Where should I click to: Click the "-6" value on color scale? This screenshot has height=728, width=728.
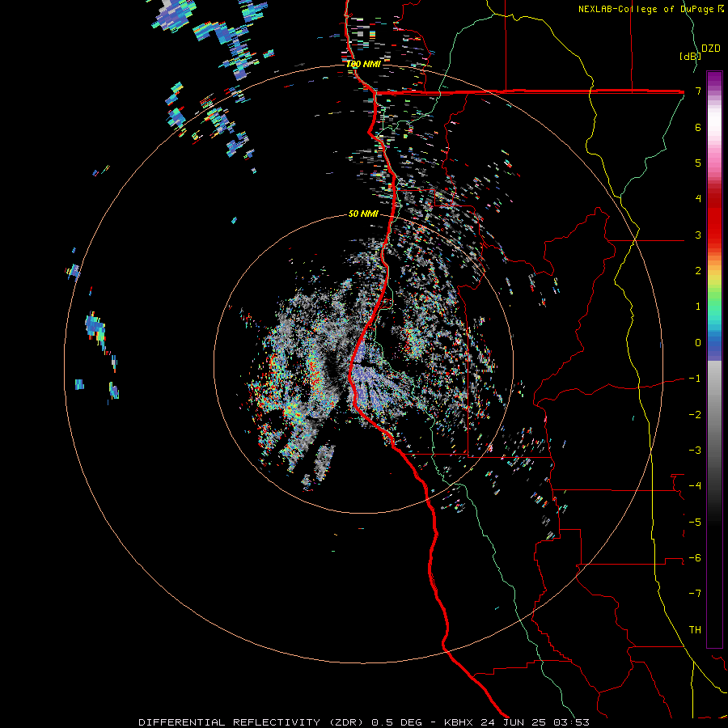pyautogui.click(x=695, y=558)
